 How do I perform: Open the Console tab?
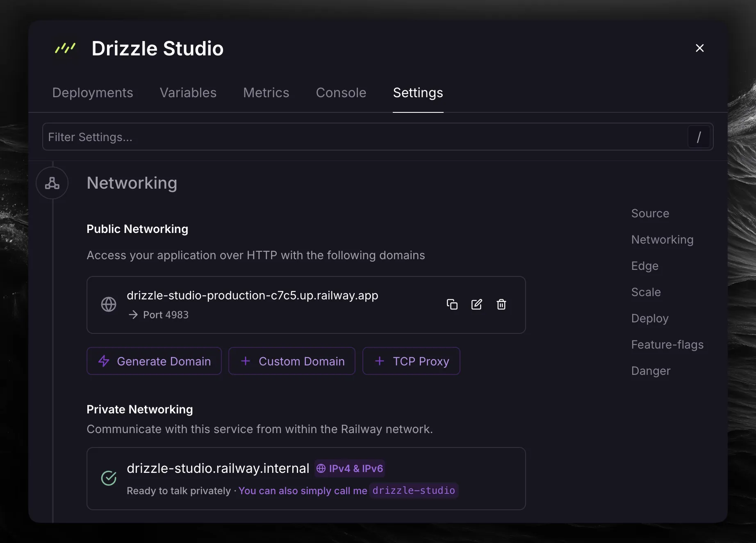(x=341, y=93)
